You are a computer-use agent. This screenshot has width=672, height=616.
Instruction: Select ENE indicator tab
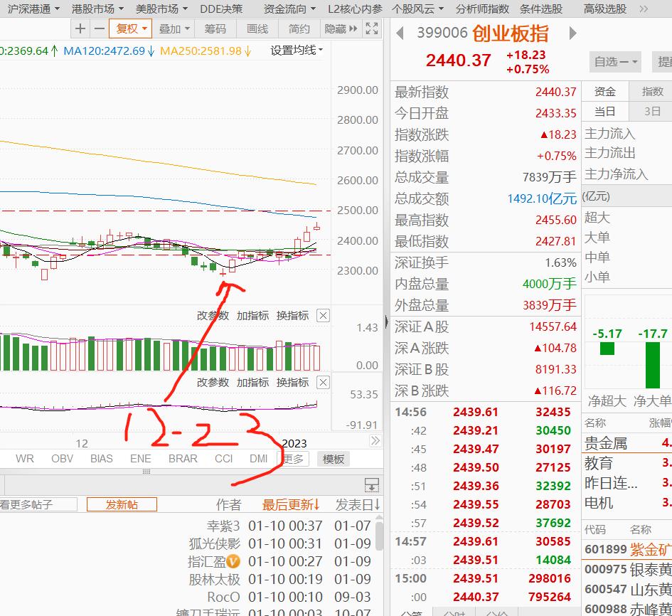point(140,459)
